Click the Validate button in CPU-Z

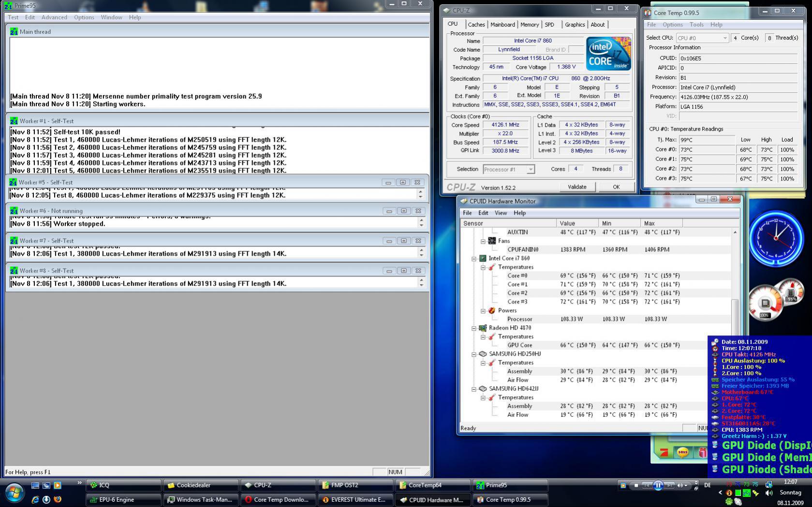(577, 187)
